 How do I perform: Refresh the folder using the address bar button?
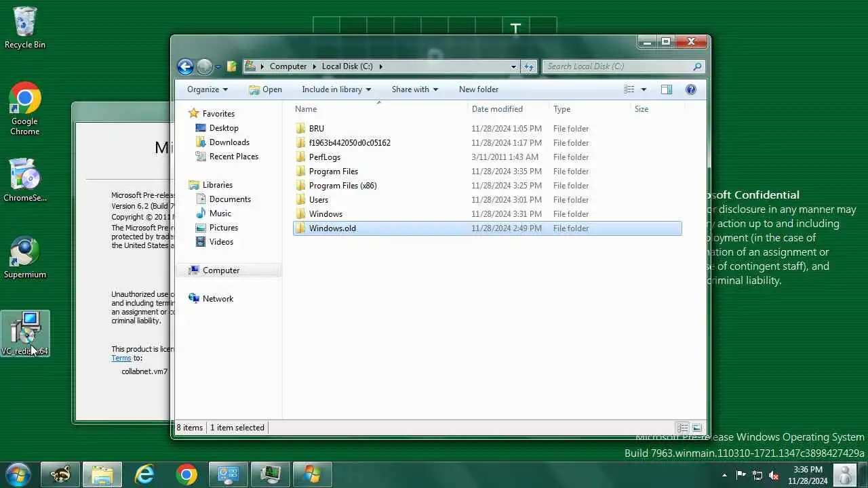click(529, 66)
